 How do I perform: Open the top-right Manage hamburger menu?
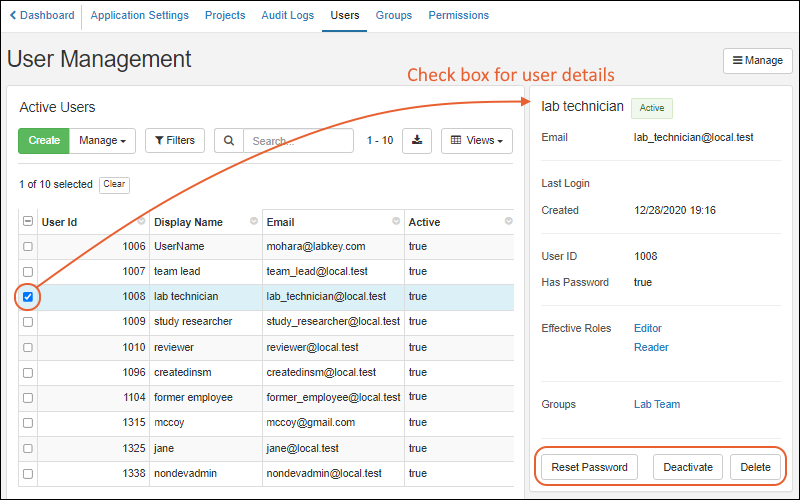click(x=757, y=61)
